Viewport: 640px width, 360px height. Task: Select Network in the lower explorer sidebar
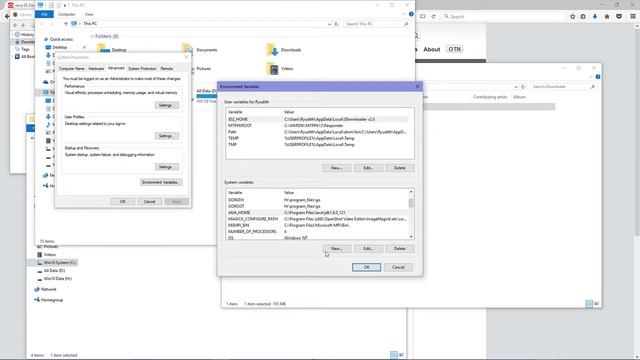49,289
